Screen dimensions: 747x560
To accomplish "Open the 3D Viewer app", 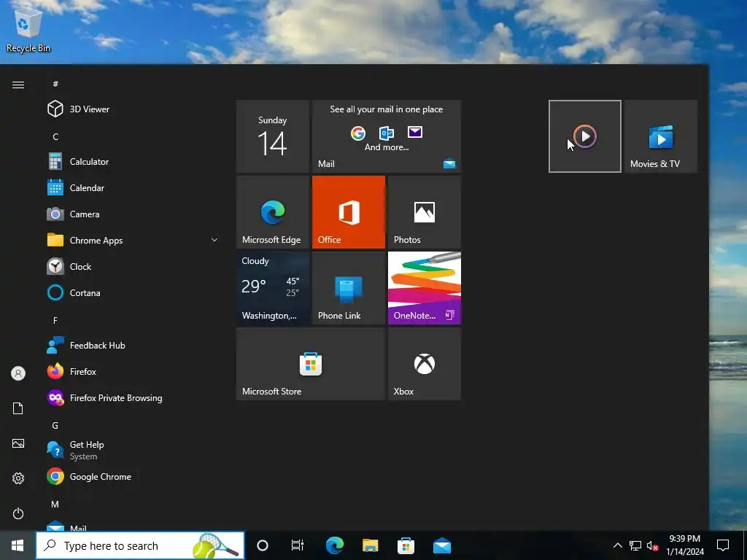I will pyautogui.click(x=133, y=109).
